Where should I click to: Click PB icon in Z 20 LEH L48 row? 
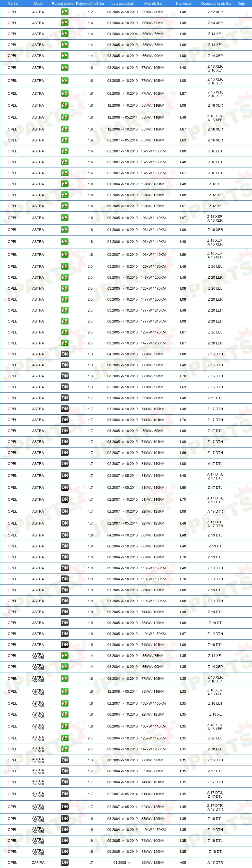(65, 310)
